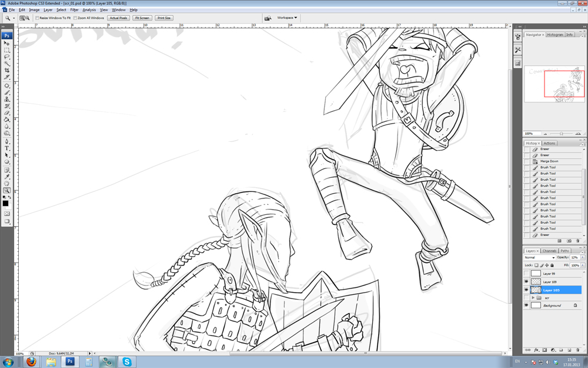Screen dimensions: 588x368
Task: Select the Slice tool
Action: (6, 77)
